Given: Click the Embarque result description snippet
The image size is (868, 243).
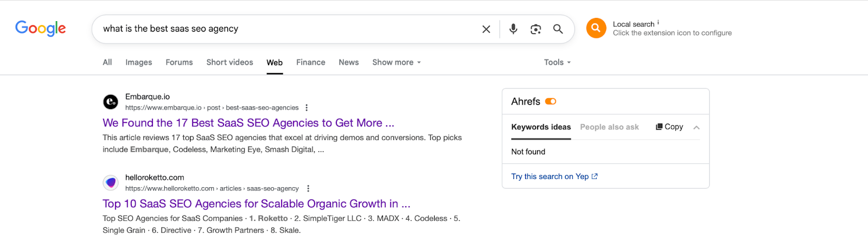Looking at the screenshot, I should (282, 144).
